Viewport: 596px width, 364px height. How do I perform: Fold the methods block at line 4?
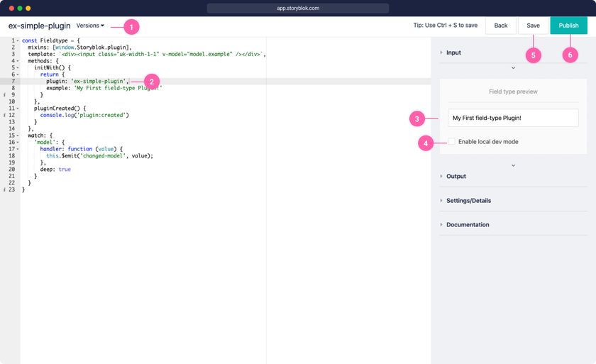coord(18,61)
